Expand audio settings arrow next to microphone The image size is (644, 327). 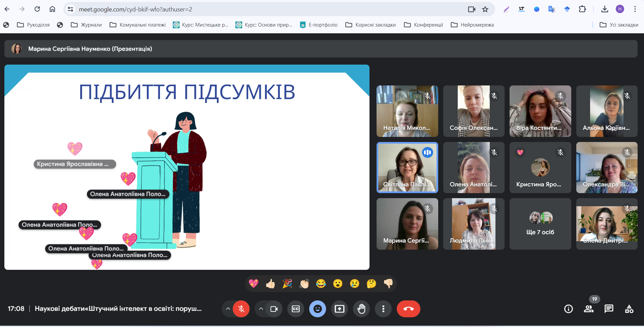pyautogui.click(x=228, y=309)
